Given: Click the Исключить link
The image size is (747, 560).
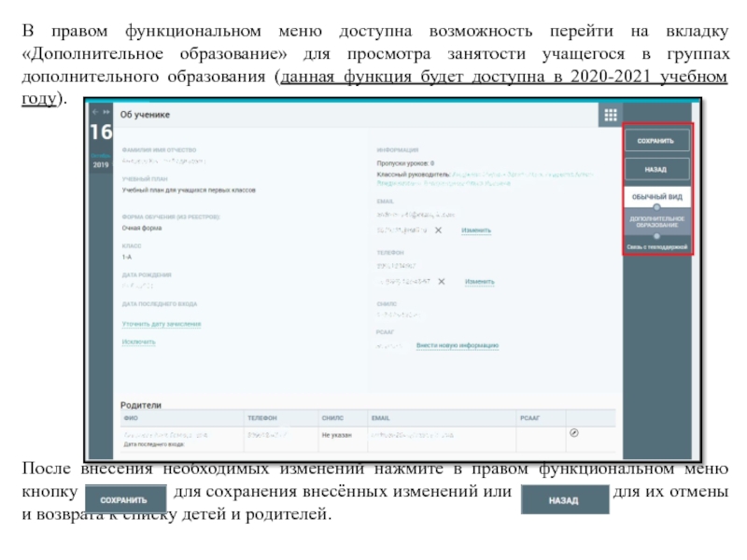Looking at the screenshot, I should click(139, 343).
